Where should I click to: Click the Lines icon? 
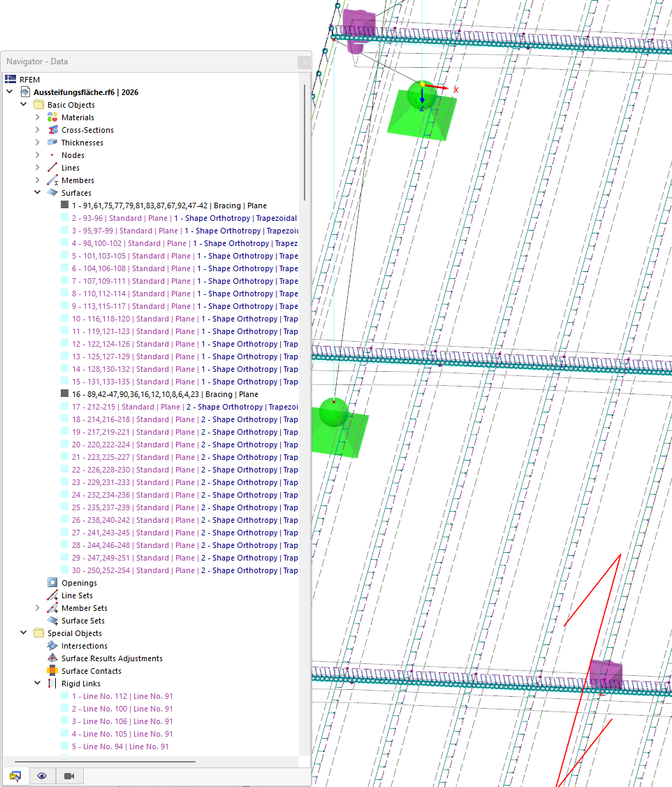click(52, 168)
